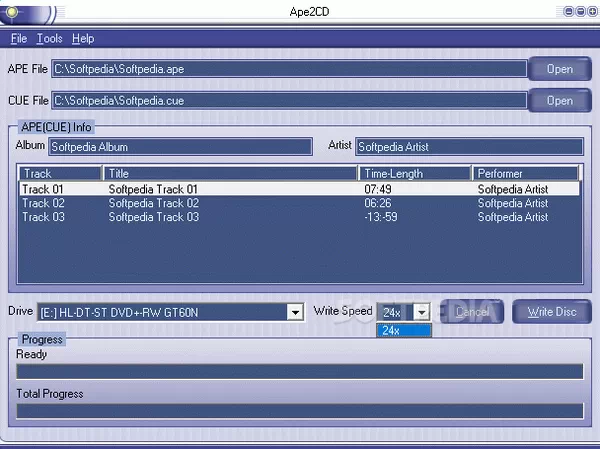Select Track 01 row in track list
Screen dimensions: 600x449
298,189
